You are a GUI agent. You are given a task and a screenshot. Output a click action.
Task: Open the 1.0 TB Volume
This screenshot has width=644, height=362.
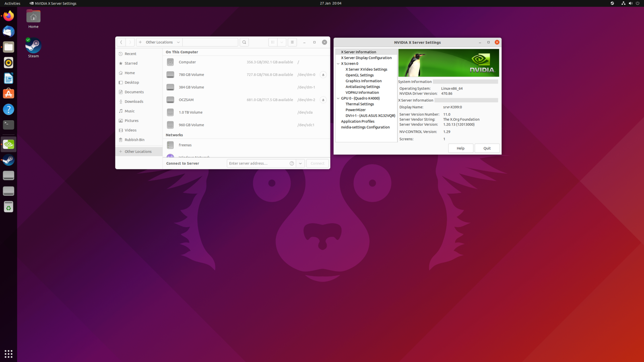(246, 112)
